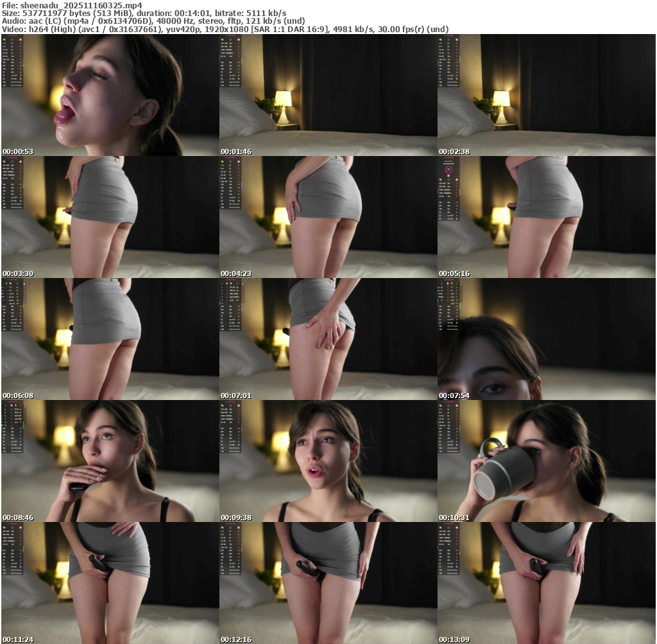
Task: Open the thumbnail frame stamped 00:04:23
Action: 328,217
